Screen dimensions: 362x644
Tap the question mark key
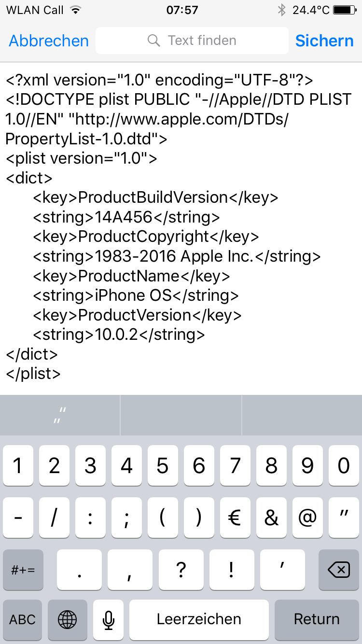[181, 570]
